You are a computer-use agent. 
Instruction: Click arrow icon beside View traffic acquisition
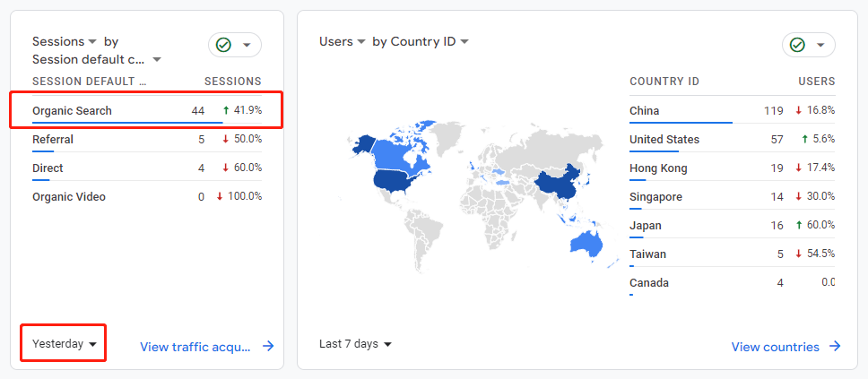pos(268,347)
